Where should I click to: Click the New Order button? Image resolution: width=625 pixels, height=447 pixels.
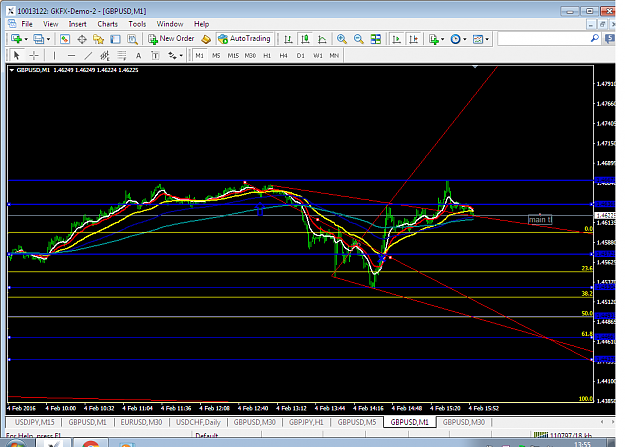tap(171, 39)
